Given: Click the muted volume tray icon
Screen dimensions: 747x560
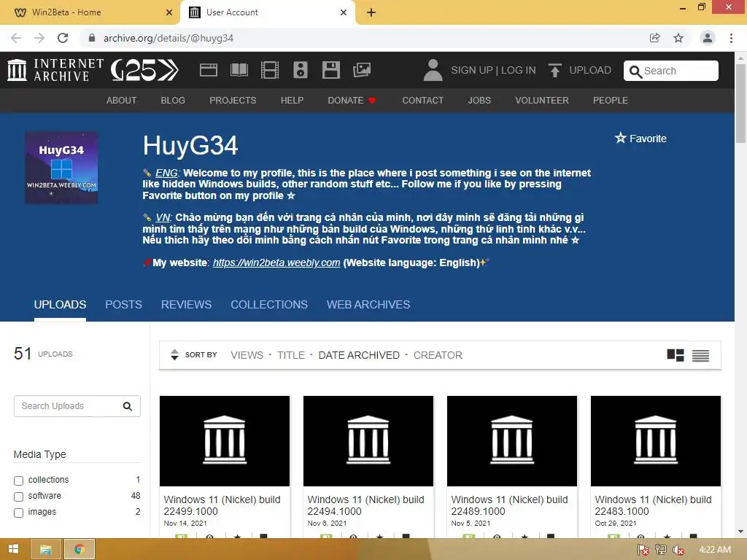Looking at the screenshot, I should click(x=678, y=550).
